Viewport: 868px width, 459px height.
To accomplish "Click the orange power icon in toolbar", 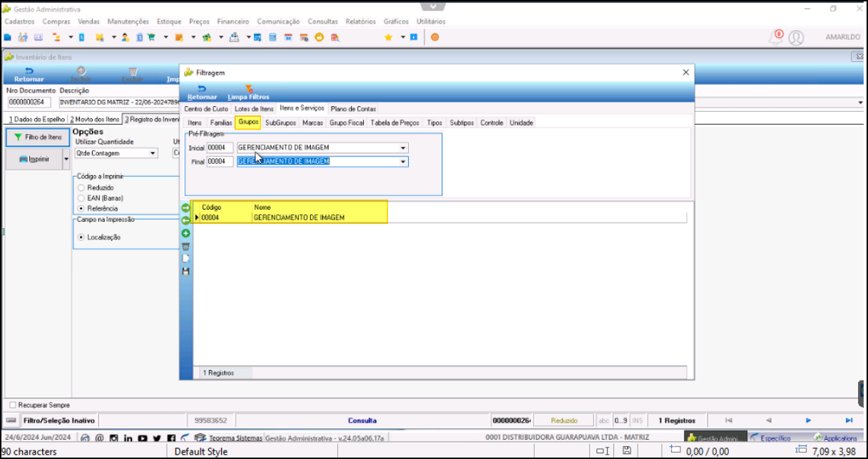I will click(435, 37).
